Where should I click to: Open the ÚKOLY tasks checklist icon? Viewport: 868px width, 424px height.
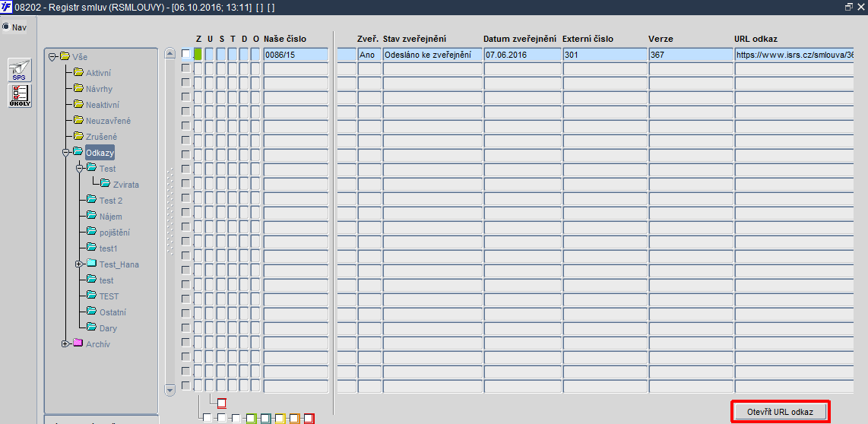pos(19,96)
